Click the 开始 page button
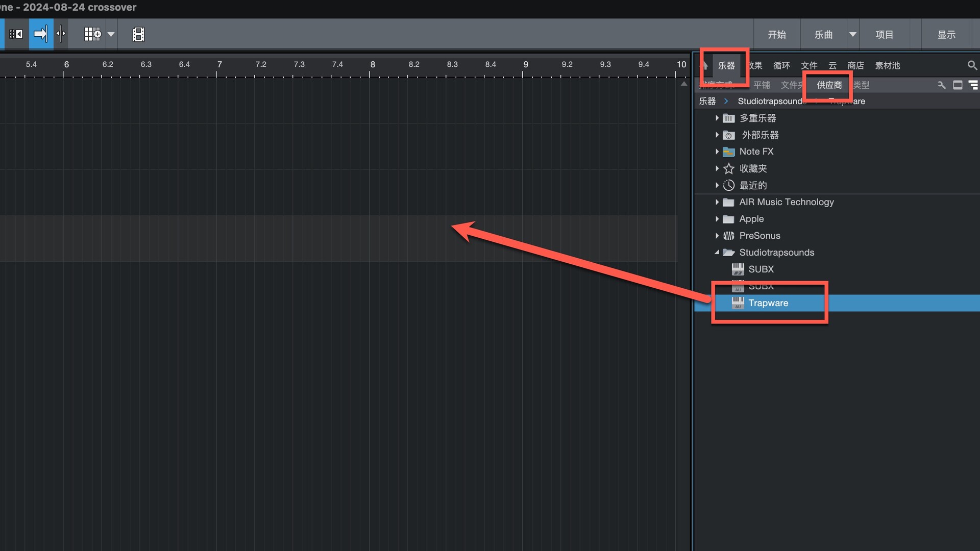This screenshot has height=551, width=980. point(777,34)
